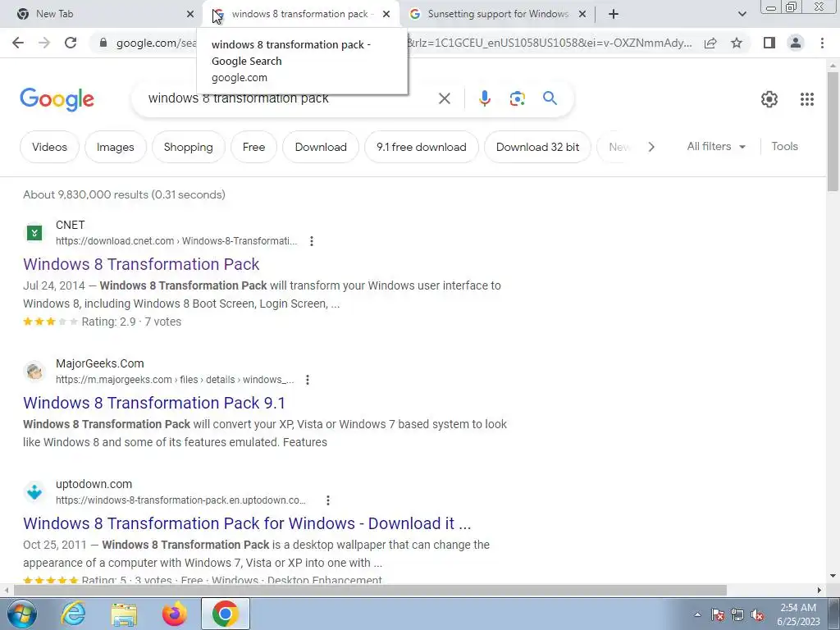Click the uptodown site favicon
The width and height of the screenshot is (840, 630).
point(34,492)
